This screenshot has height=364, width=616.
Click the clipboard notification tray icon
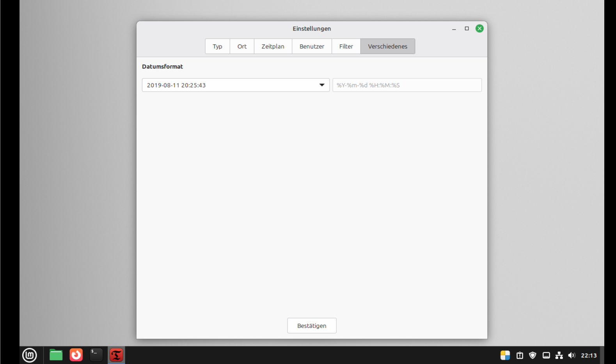(x=520, y=355)
